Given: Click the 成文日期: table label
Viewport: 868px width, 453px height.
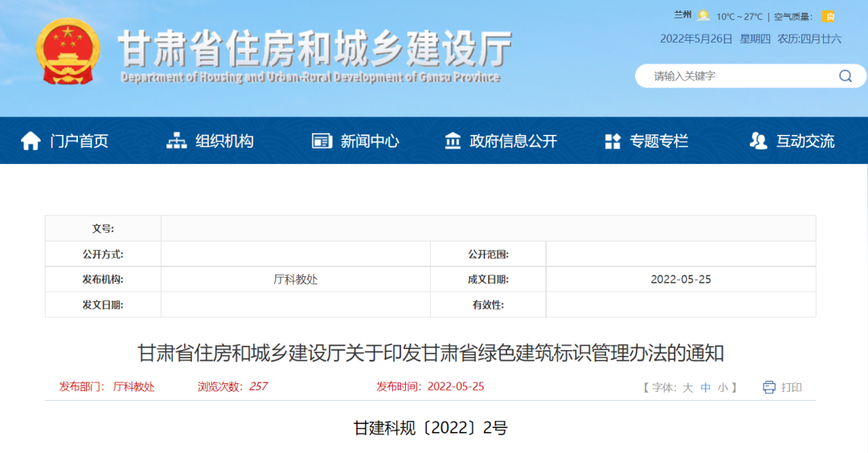Looking at the screenshot, I should (489, 280).
